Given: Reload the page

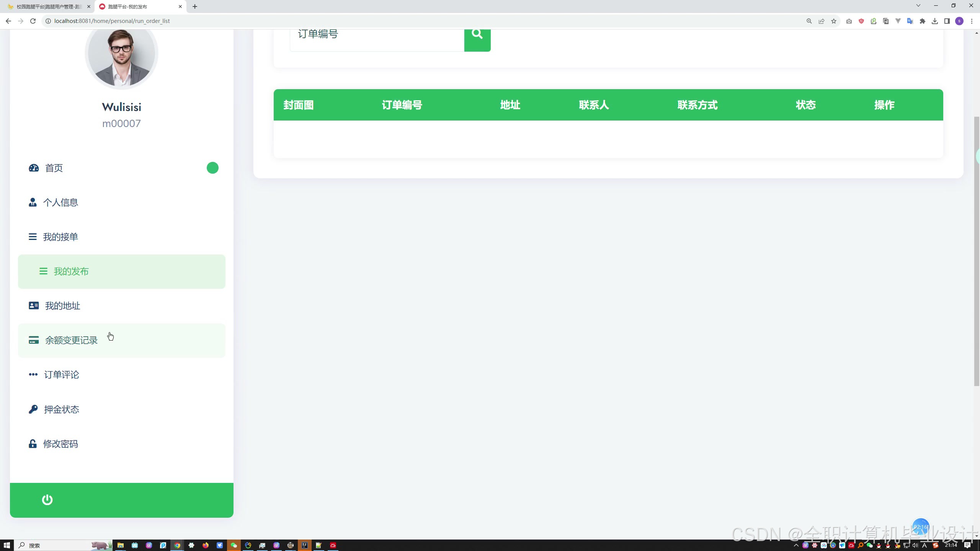Looking at the screenshot, I should pos(33,21).
